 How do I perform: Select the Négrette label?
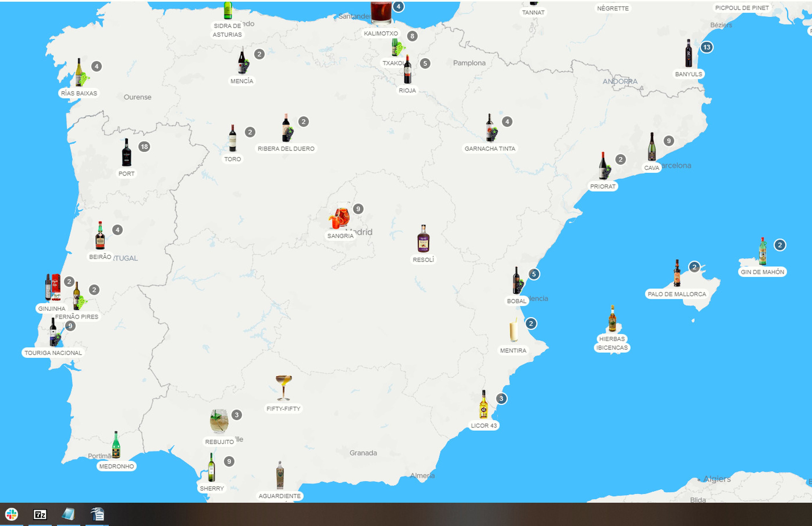click(x=613, y=8)
